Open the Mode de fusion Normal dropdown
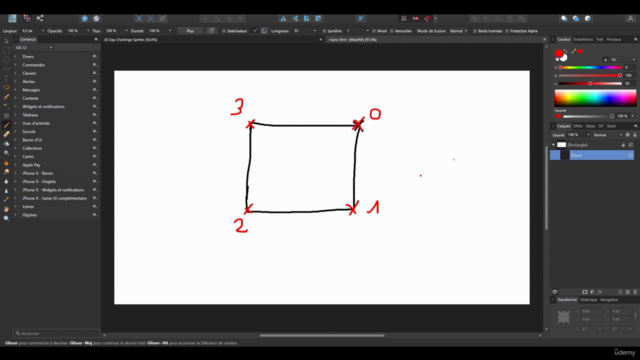 tap(459, 31)
